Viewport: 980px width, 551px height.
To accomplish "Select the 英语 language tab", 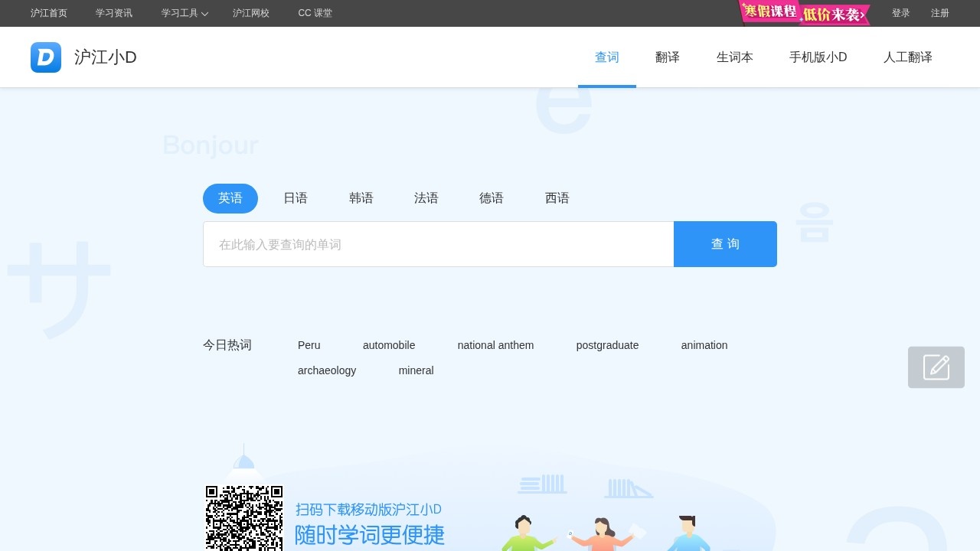I will pyautogui.click(x=230, y=198).
